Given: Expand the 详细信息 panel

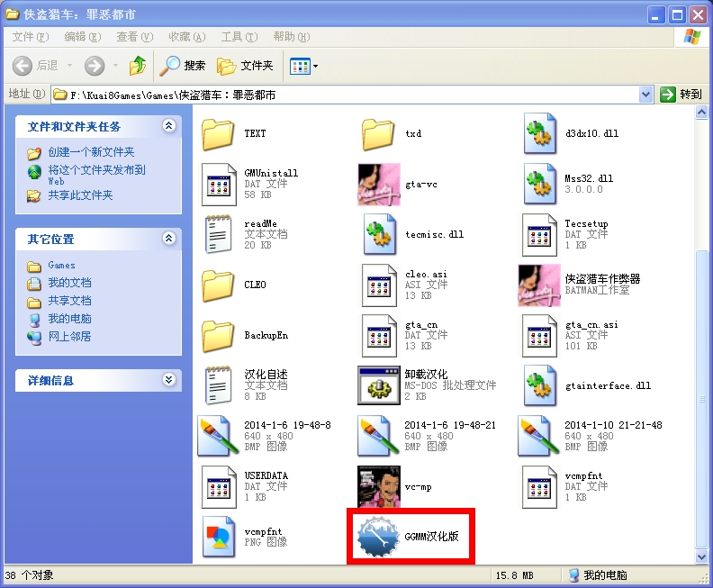Looking at the screenshot, I should [168, 380].
